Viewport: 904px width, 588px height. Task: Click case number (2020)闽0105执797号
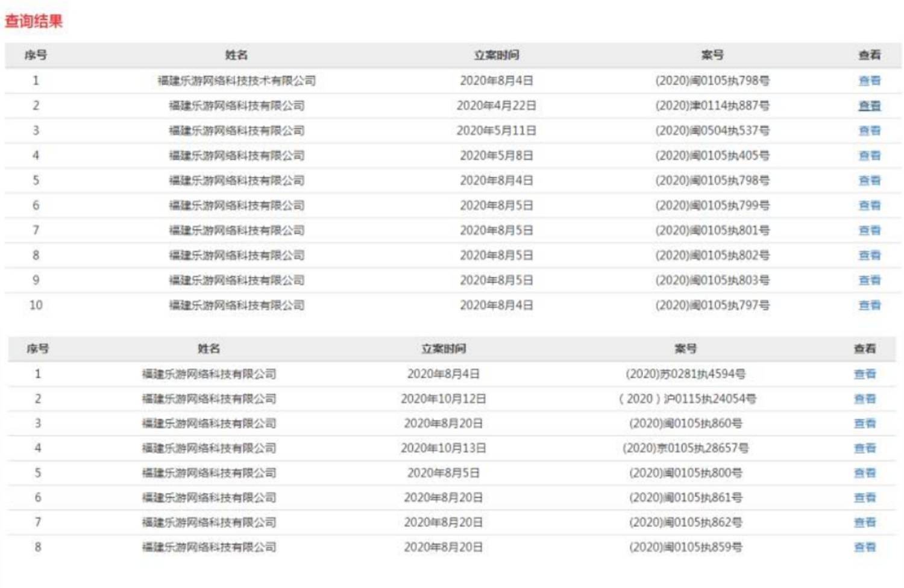[x=712, y=305]
